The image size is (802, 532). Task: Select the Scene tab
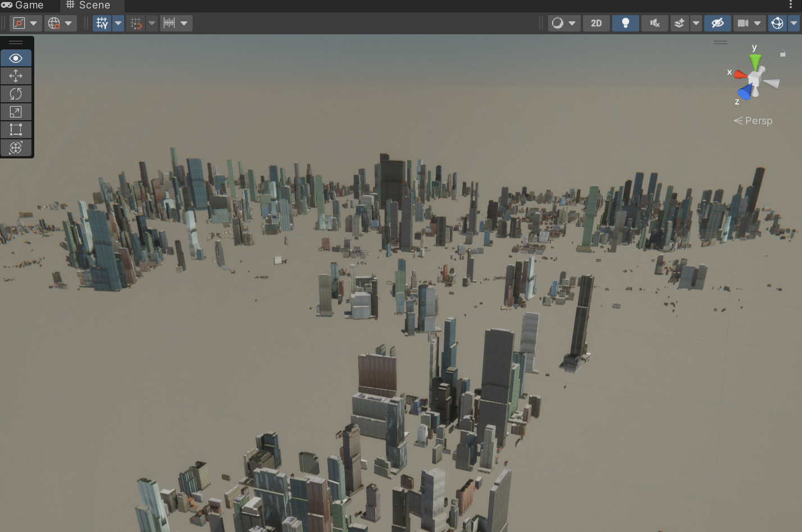coord(90,6)
